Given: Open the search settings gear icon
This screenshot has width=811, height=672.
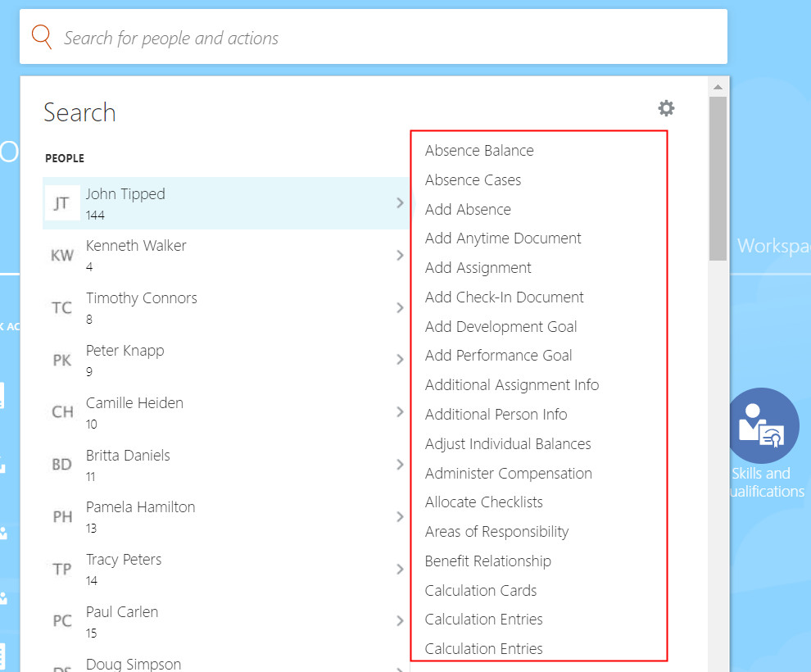Looking at the screenshot, I should pos(666,108).
